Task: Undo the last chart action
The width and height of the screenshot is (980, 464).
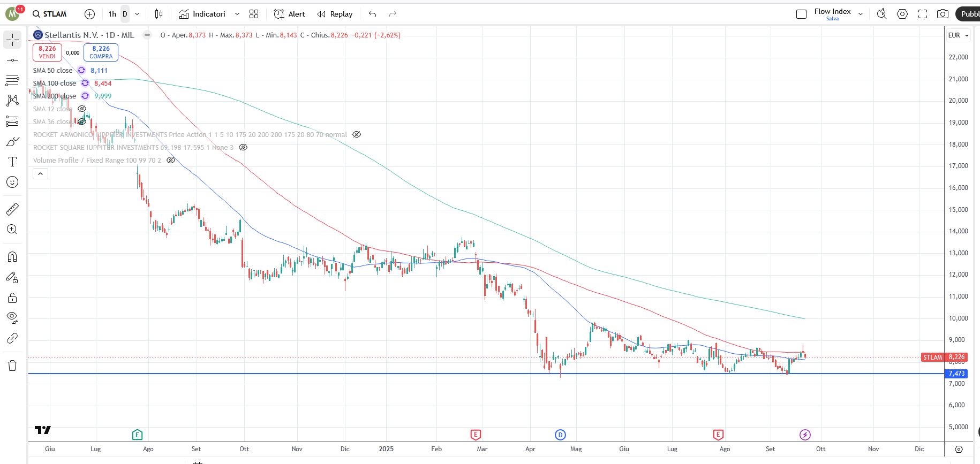Action: pyautogui.click(x=373, y=14)
